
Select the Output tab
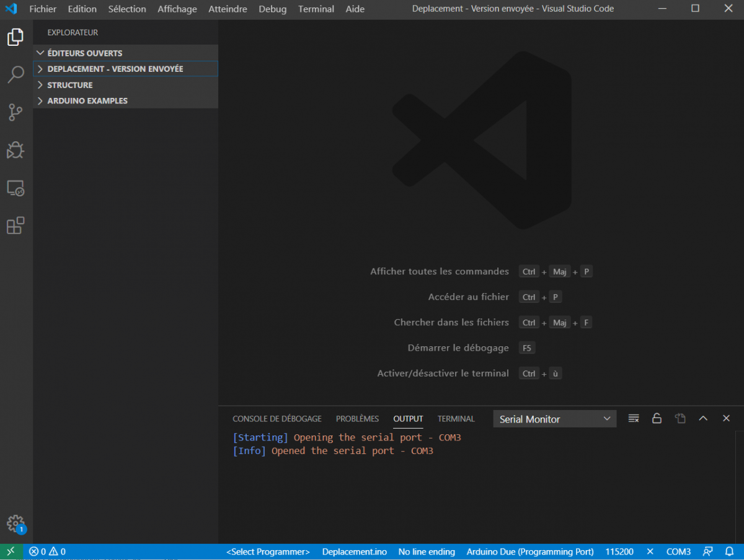point(408,419)
